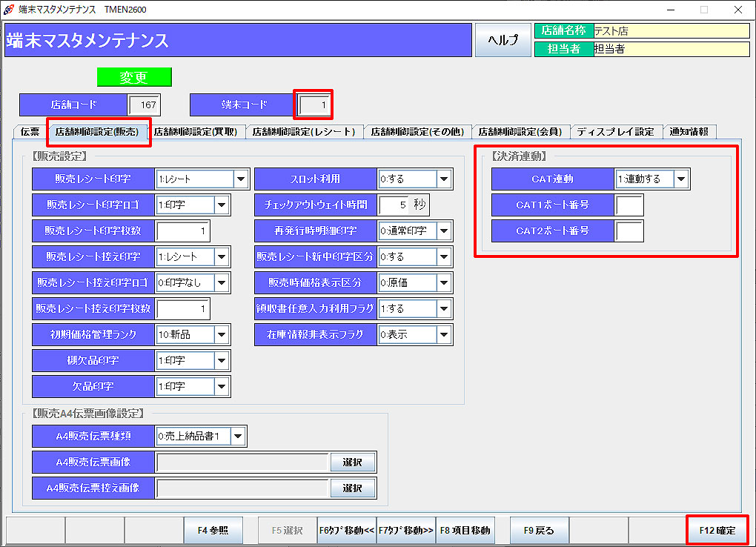Expand the 領収書任意入力利用フラグ dropdown

point(443,309)
